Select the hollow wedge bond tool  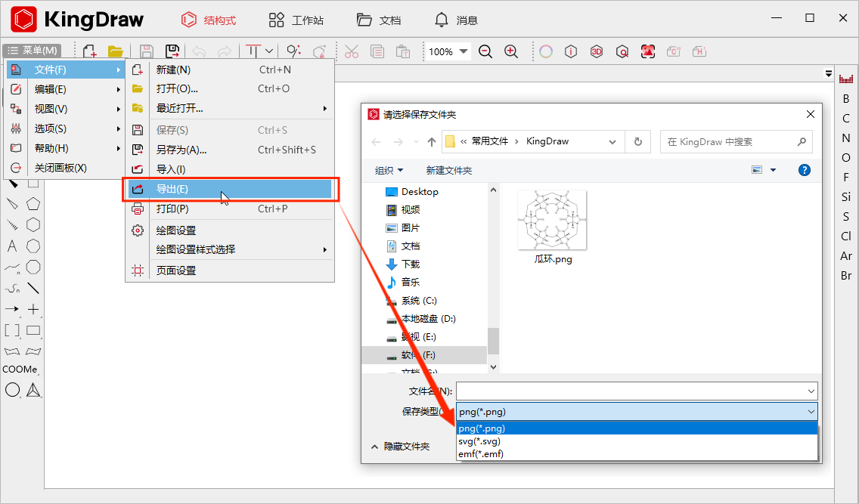[x=12, y=203]
